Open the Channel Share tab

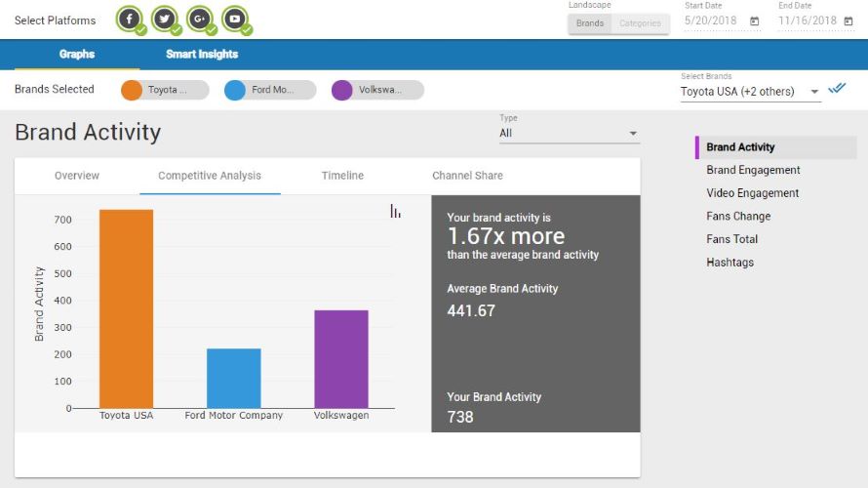pos(468,176)
